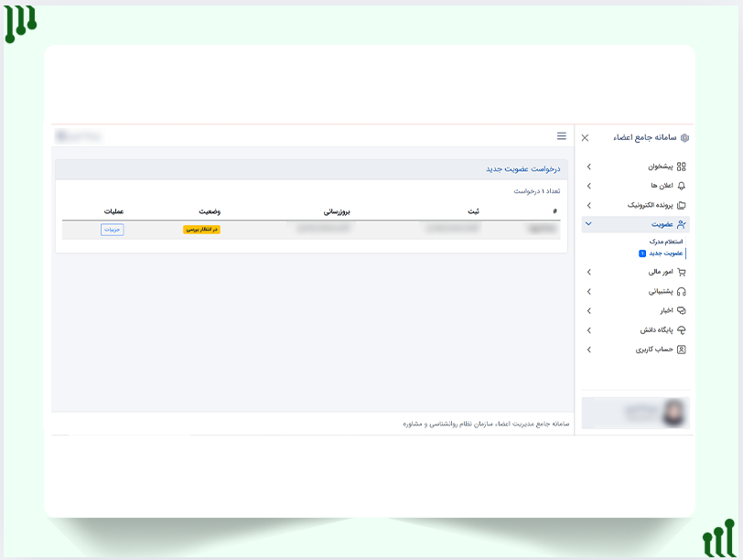The image size is (743, 560).
Task: Click the حساب کاربری profile icon
Action: point(682,350)
